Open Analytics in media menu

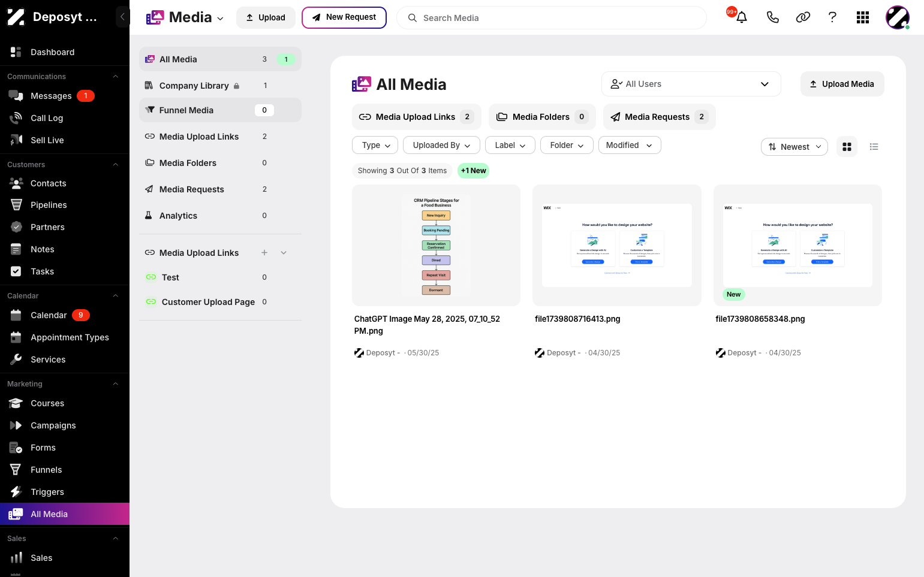click(x=220, y=216)
